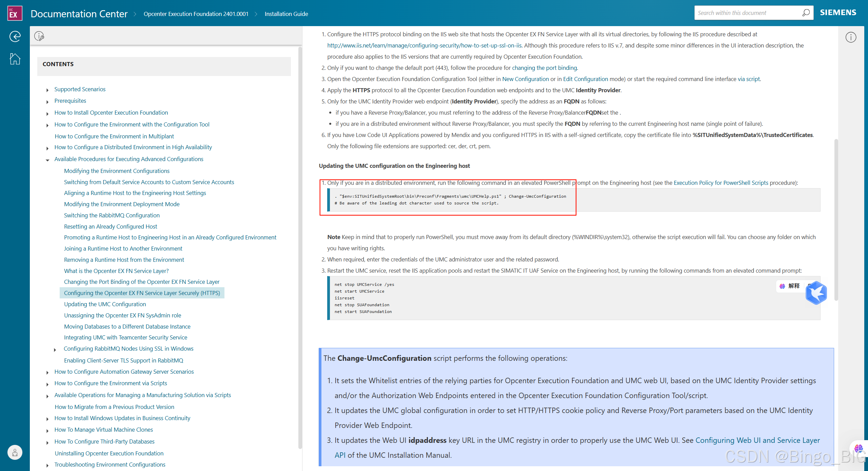Open Installation Guide breadcrumb
868x471 pixels.
(286, 14)
